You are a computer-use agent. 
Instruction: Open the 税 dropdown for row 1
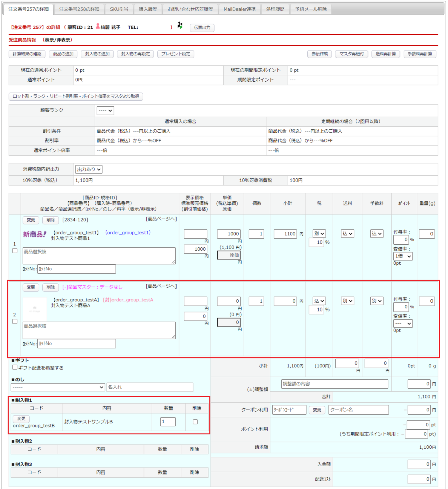(319, 234)
